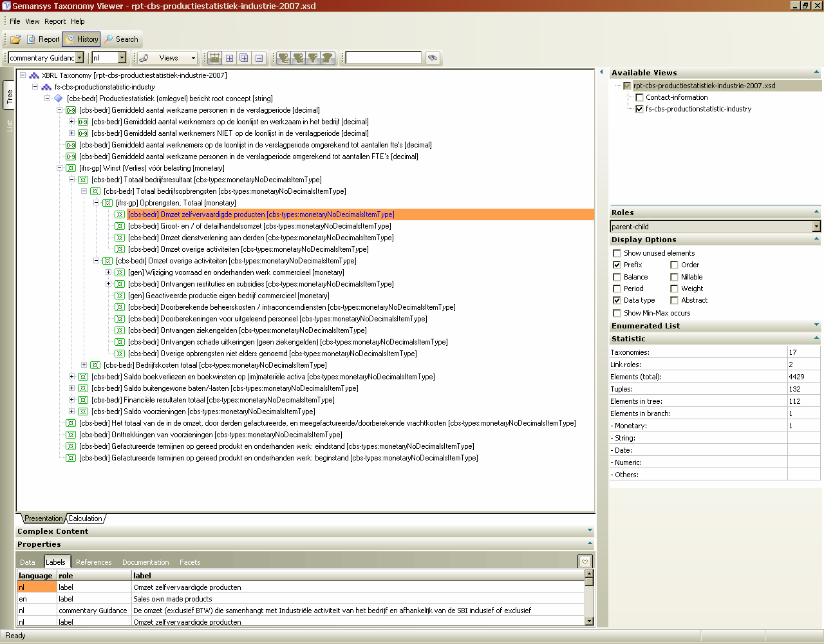Click the links icon in Views button
Image resolution: width=824 pixels, height=644 pixels.
144,58
